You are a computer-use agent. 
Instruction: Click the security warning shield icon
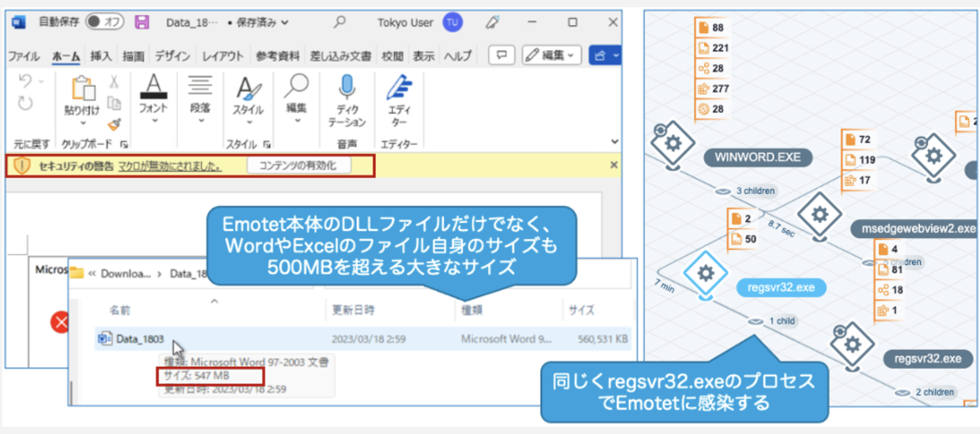[22, 165]
